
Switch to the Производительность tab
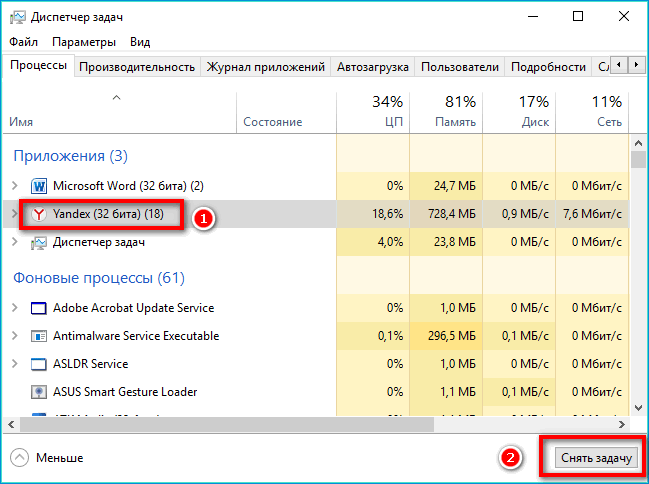136,67
